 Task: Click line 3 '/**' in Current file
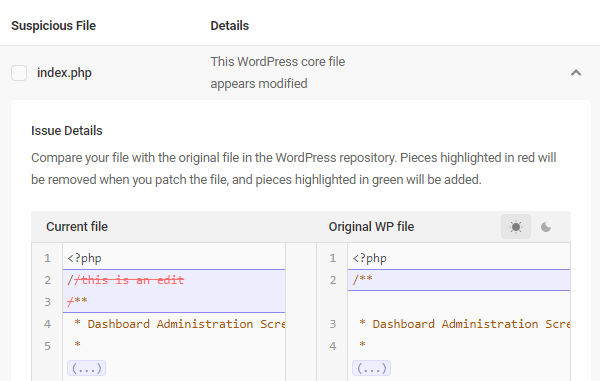coord(77,302)
